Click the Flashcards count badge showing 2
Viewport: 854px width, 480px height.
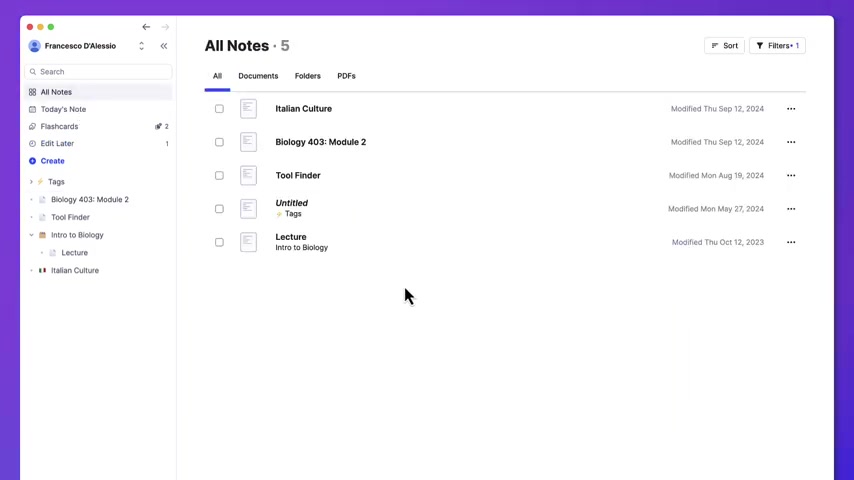pyautogui.click(x=162, y=126)
